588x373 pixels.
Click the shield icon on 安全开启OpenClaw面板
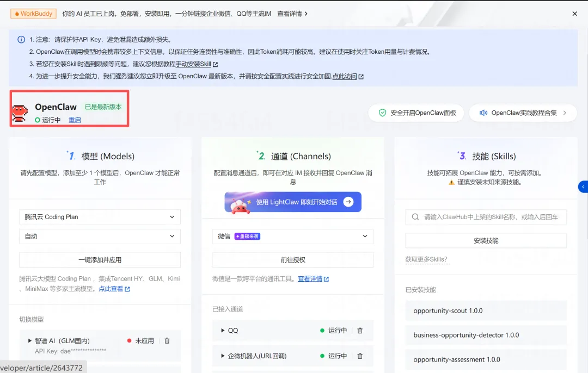[x=382, y=113]
